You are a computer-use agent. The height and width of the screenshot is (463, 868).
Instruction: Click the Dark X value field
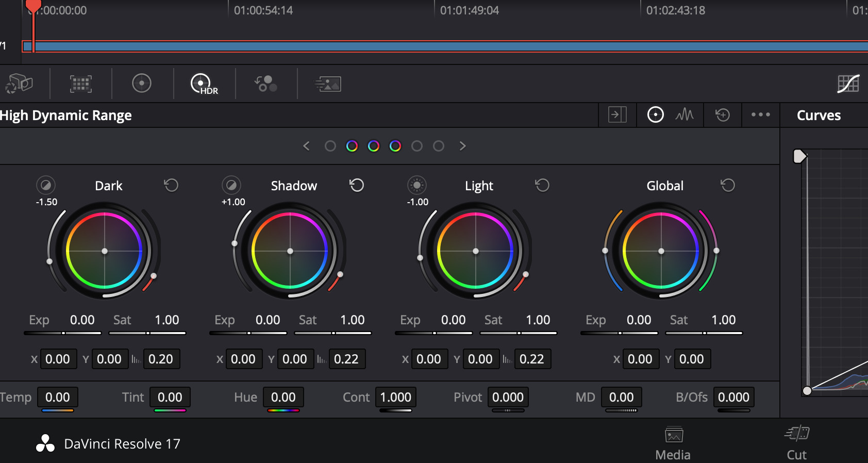click(58, 359)
